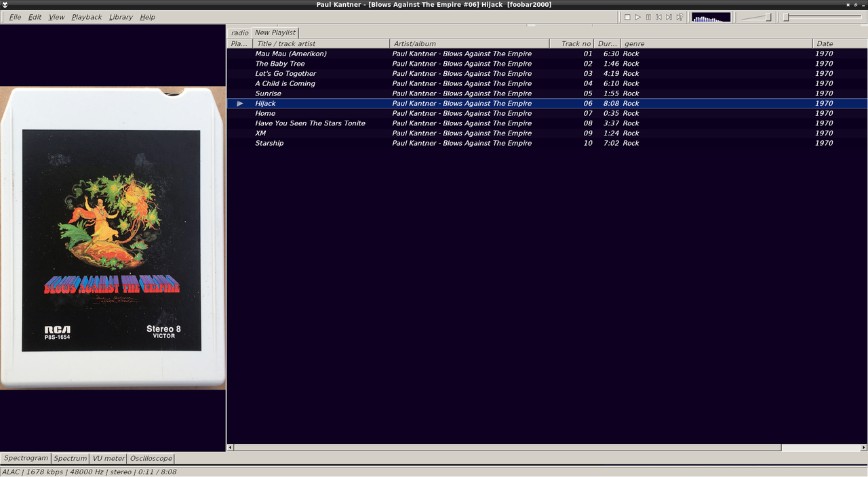Screen dimensions: 868x477
Task: Select Have You Seen The Stars Tonite
Action: (547, 123)
